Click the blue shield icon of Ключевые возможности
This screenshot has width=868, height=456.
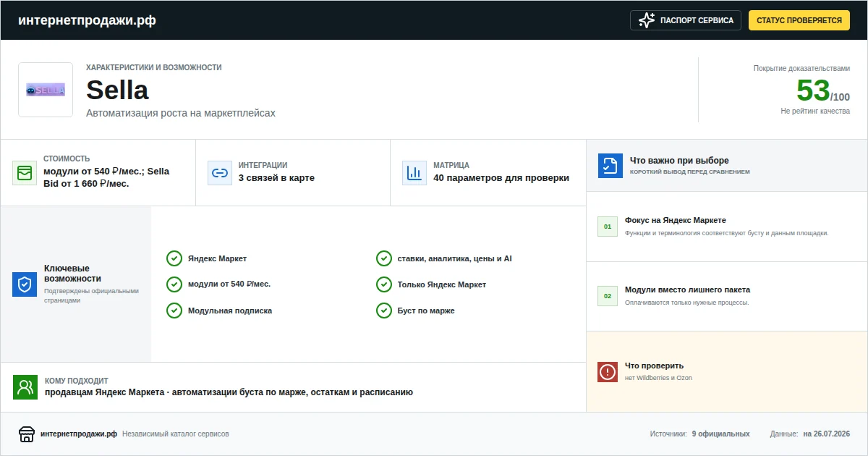click(25, 284)
